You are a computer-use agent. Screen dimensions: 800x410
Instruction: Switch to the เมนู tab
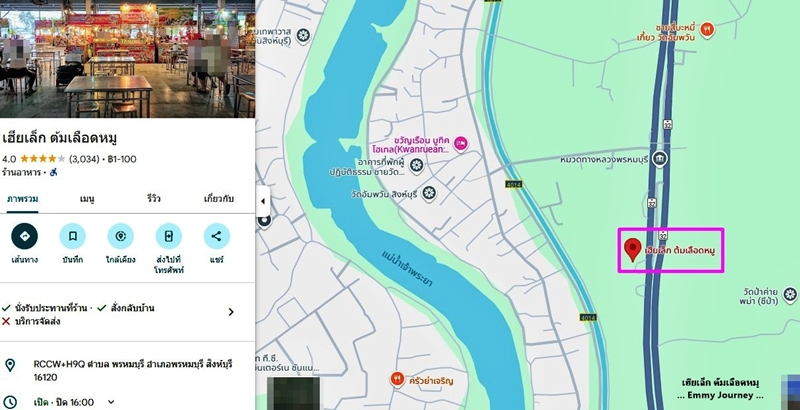click(87, 199)
